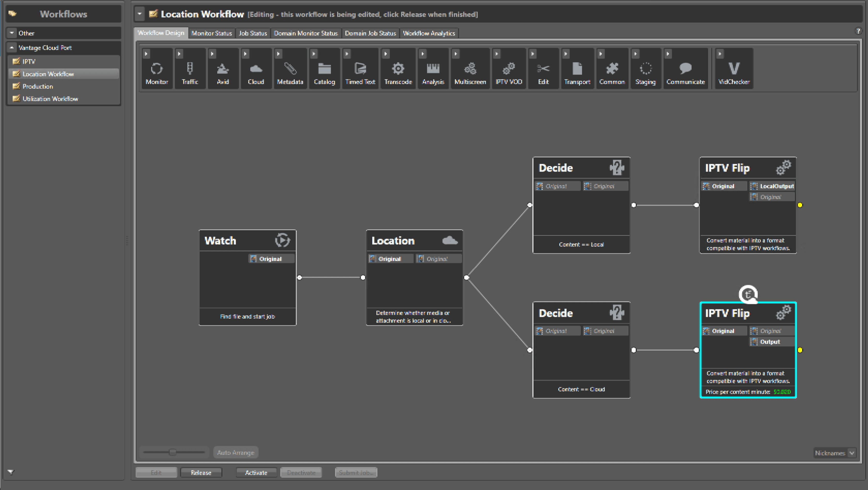
Task: Click the Watch node play icon
Action: pos(282,240)
